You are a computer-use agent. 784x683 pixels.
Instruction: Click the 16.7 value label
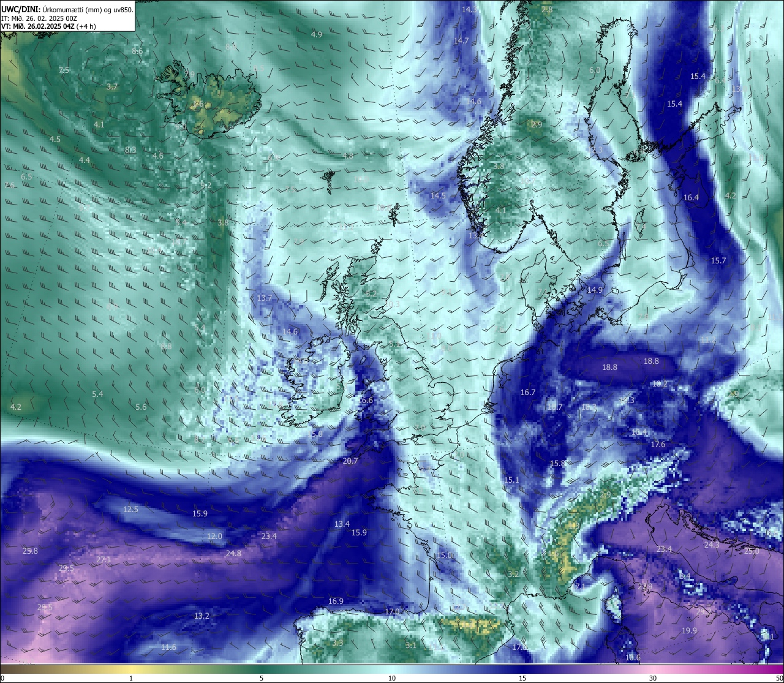pyautogui.click(x=528, y=392)
